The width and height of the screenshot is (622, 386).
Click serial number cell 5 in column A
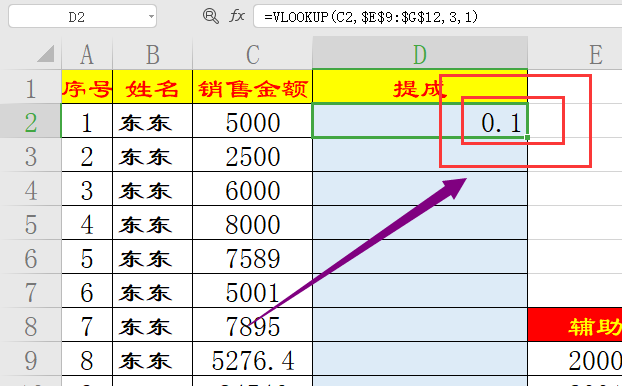coord(87,257)
